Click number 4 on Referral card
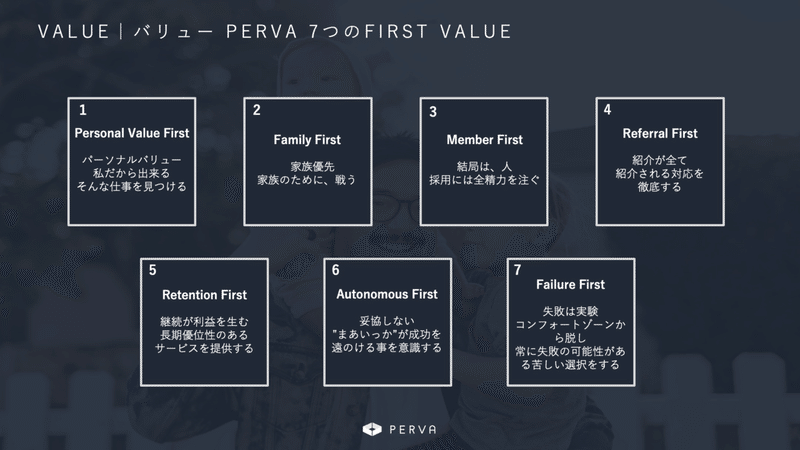Screen dimensions: 800x450 607,110
